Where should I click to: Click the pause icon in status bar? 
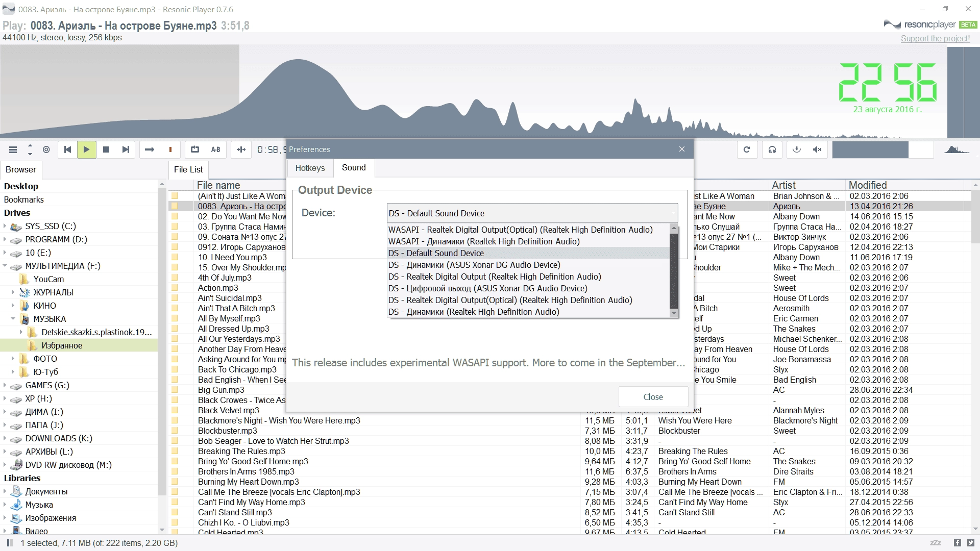[10, 543]
